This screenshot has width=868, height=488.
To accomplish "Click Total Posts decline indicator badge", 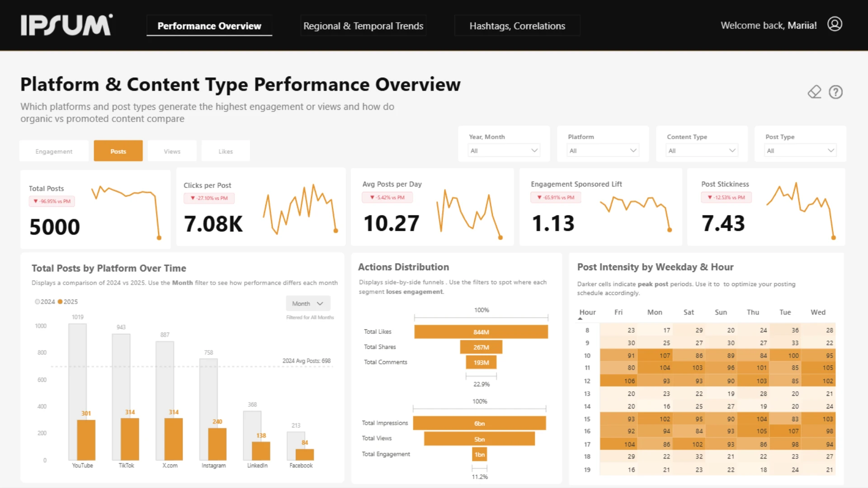I will click(52, 202).
